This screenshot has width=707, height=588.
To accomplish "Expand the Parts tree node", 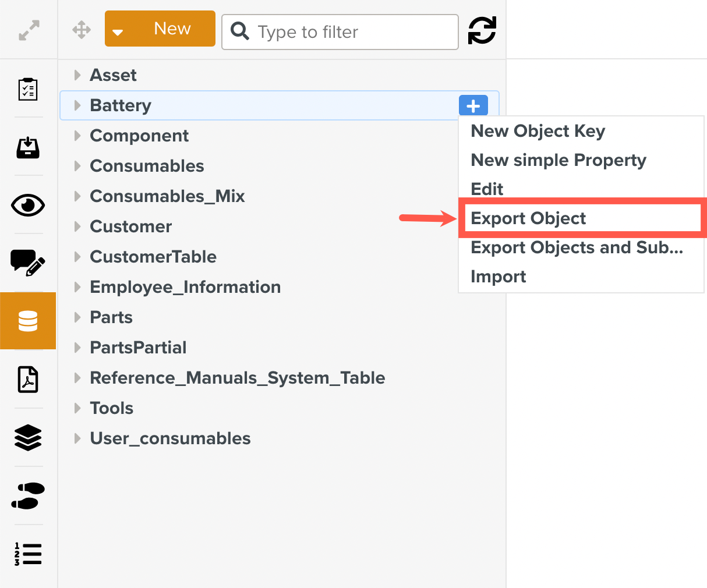I will [x=77, y=317].
